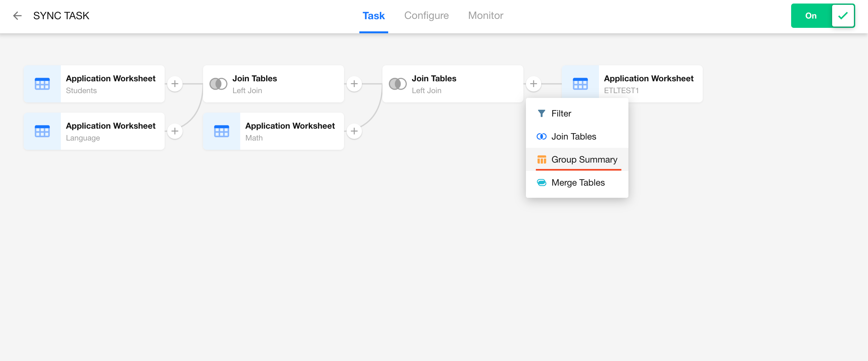The width and height of the screenshot is (868, 361).
Task: Switch to the Monitor tab
Action: click(485, 15)
